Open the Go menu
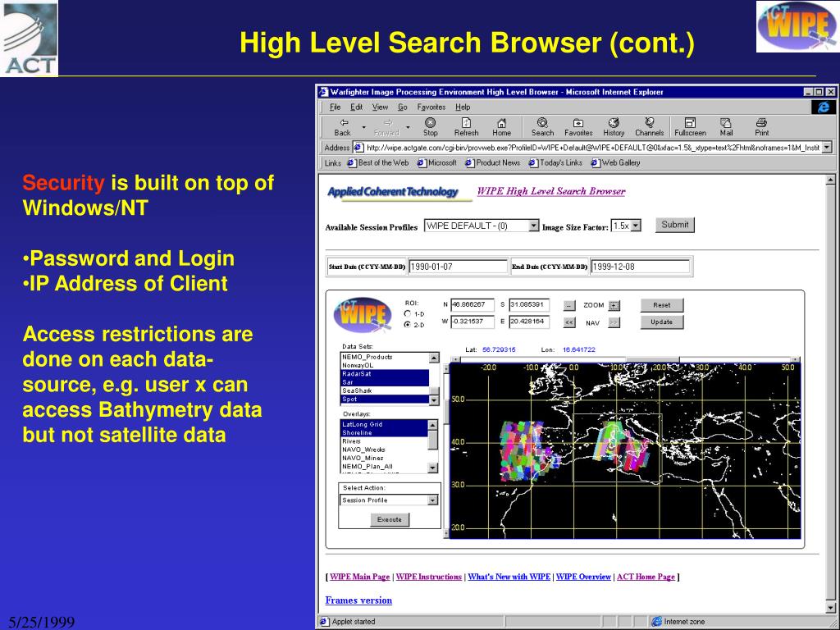This screenshot has height=630, width=840. tap(402, 107)
